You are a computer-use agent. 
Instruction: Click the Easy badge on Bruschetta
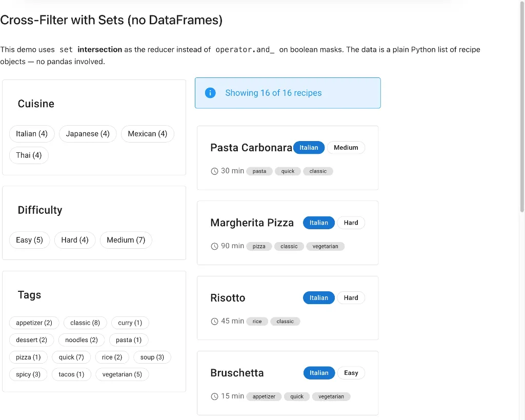click(351, 373)
